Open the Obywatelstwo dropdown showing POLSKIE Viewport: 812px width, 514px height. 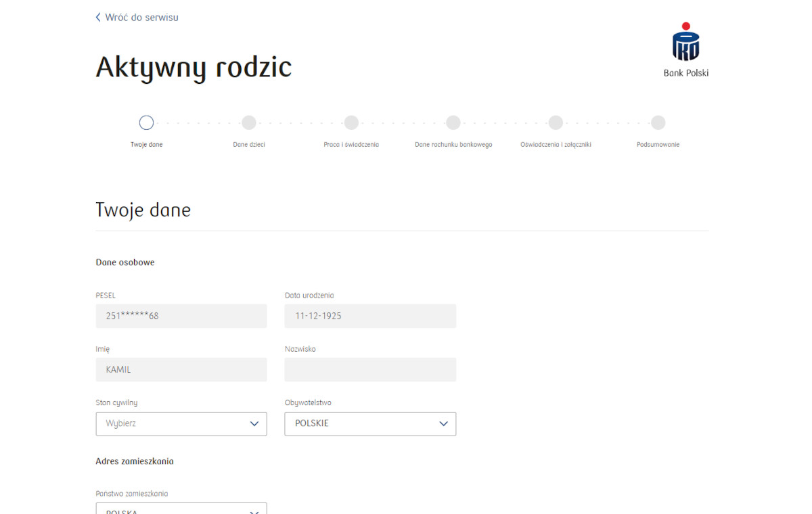[370, 423]
